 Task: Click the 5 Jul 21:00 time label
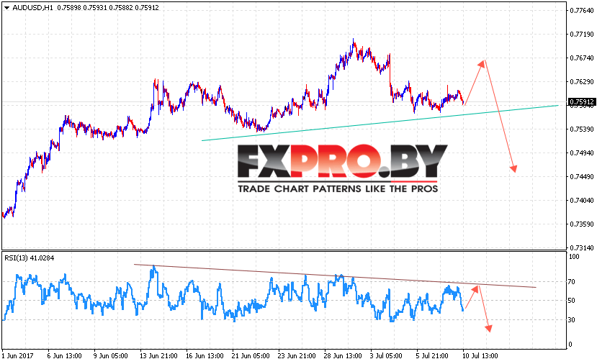432,356
